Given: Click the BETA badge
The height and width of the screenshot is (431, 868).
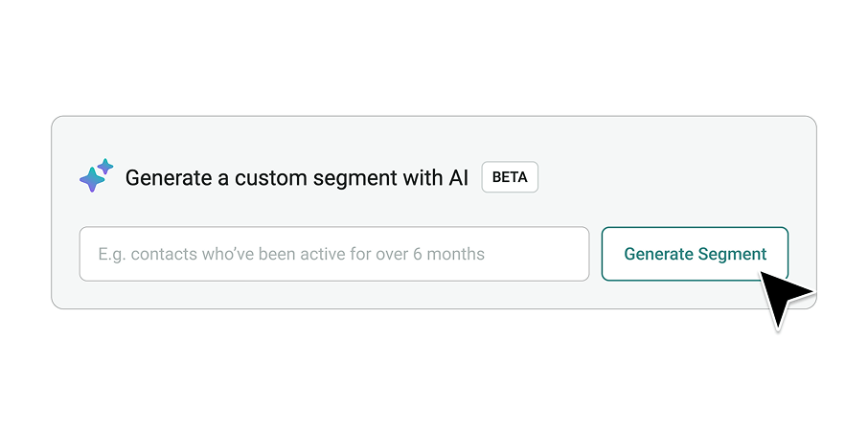Looking at the screenshot, I should [510, 177].
